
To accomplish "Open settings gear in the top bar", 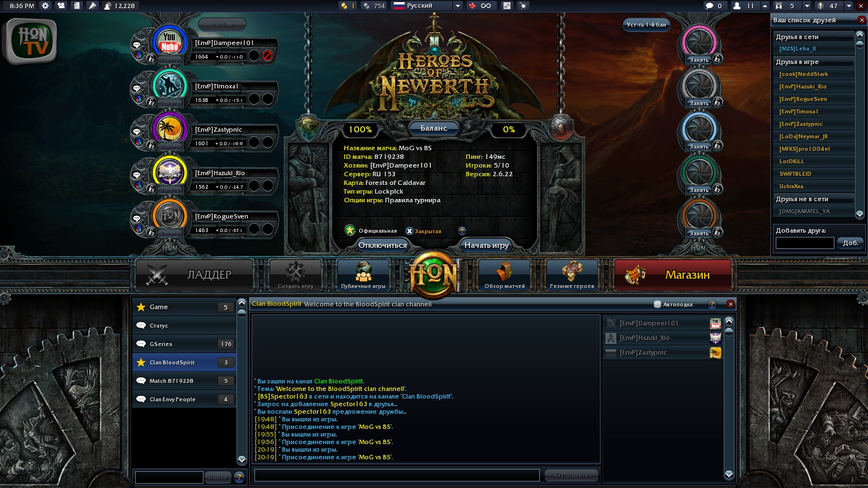I will [46, 5].
